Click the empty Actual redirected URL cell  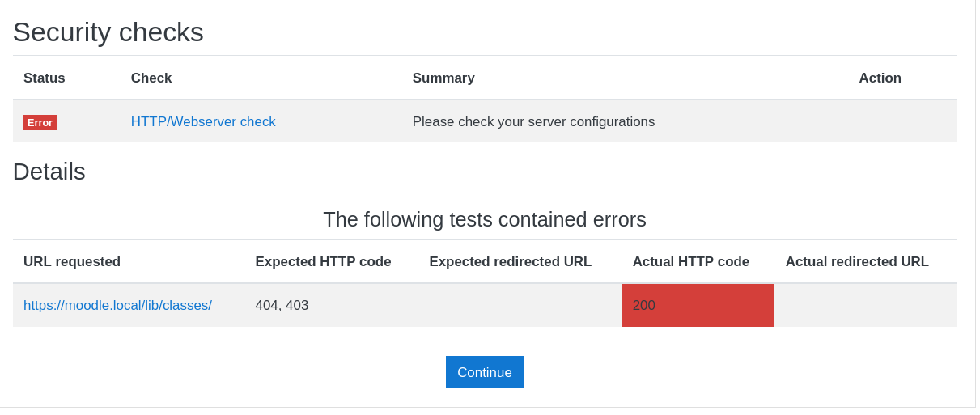pos(866,305)
